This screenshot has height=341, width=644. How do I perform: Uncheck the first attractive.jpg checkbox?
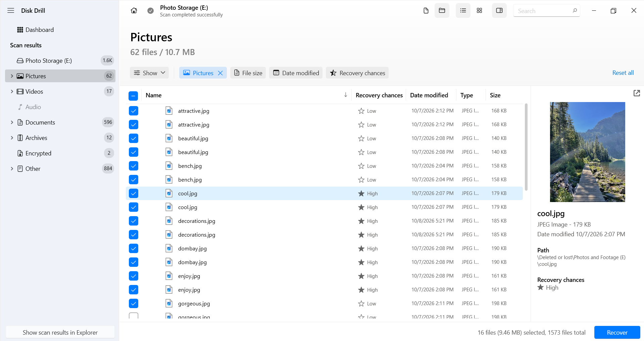[x=134, y=111]
